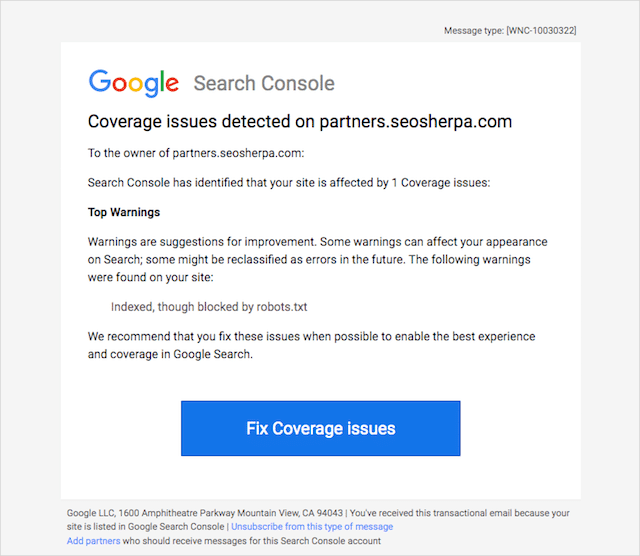
Task: Click the WNC-10030322 message type code
Action: [x=541, y=31]
